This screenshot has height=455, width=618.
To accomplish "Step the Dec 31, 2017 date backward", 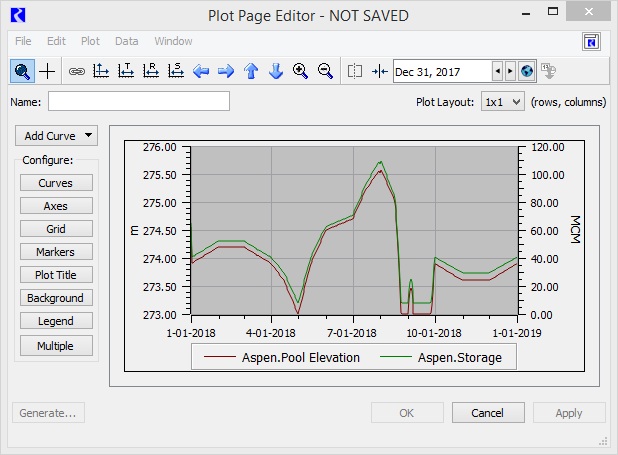I will [497, 71].
